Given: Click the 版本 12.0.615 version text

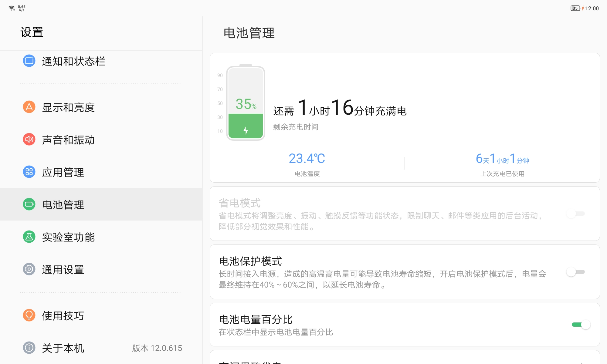Looking at the screenshot, I should click(x=157, y=348).
